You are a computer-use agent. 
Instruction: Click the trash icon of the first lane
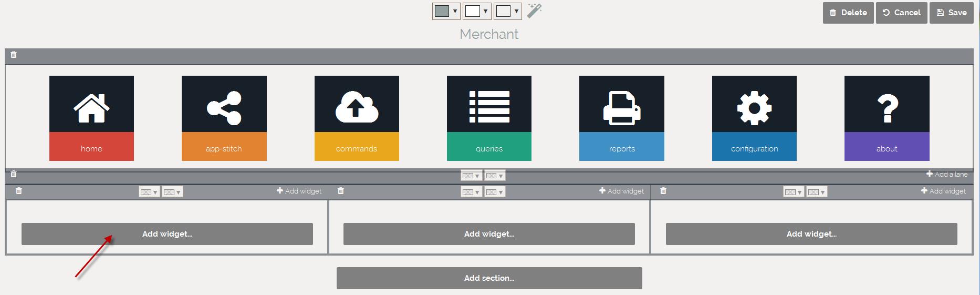[x=19, y=191]
